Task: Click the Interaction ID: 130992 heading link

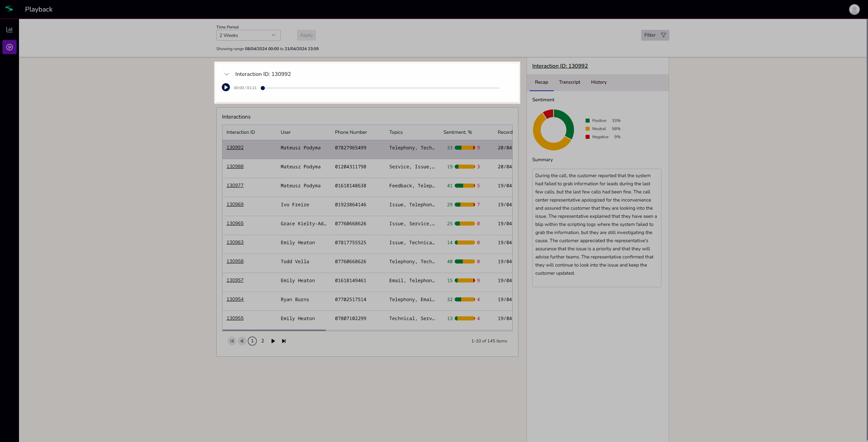Action: coord(560,66)
